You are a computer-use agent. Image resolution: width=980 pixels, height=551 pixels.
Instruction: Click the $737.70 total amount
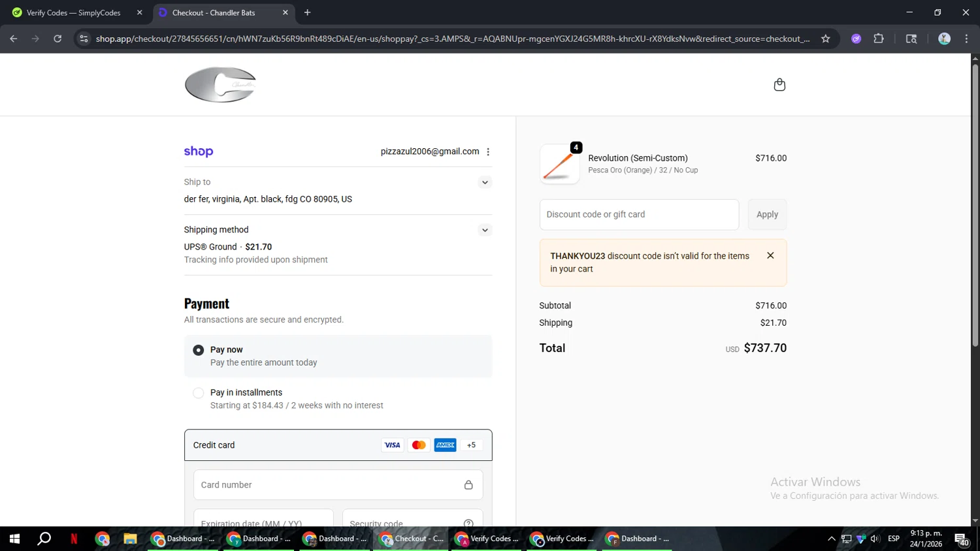(765, 348)
